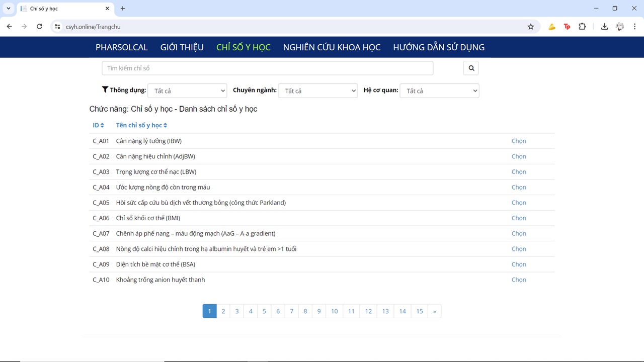Choose Cân nặng hiệu chỉnh (AdjBW) via Chọn
The width and height of the screenshot is (644, 362).
519,156
